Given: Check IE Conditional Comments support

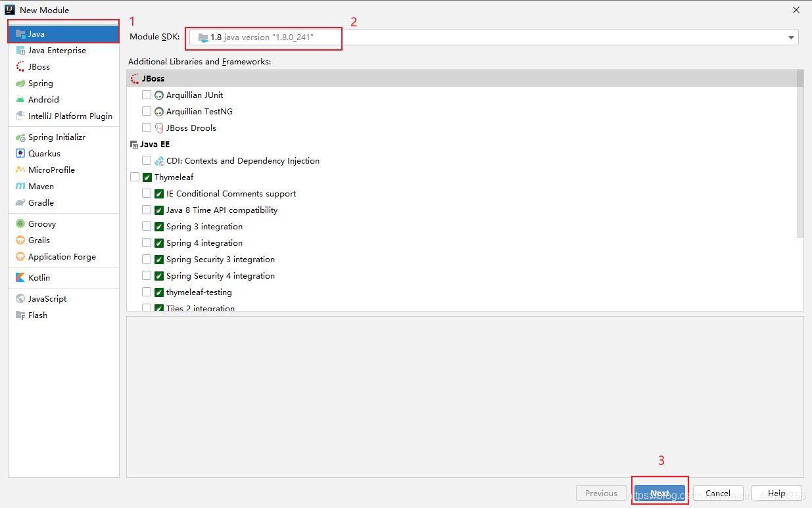Looking at the screenshot, I should click(x=147, y=193).
